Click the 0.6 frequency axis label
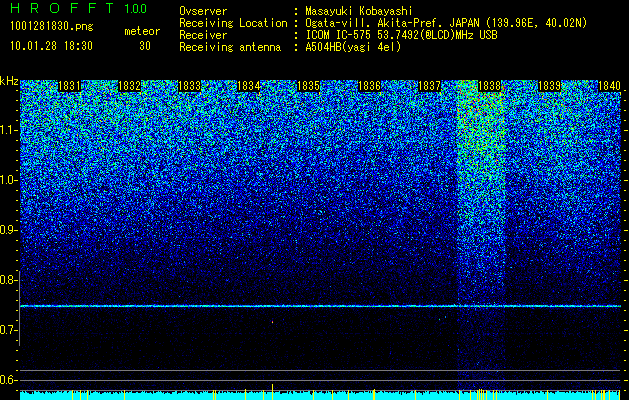The width and height of the screenshot is (629, 400). [8, 380]
